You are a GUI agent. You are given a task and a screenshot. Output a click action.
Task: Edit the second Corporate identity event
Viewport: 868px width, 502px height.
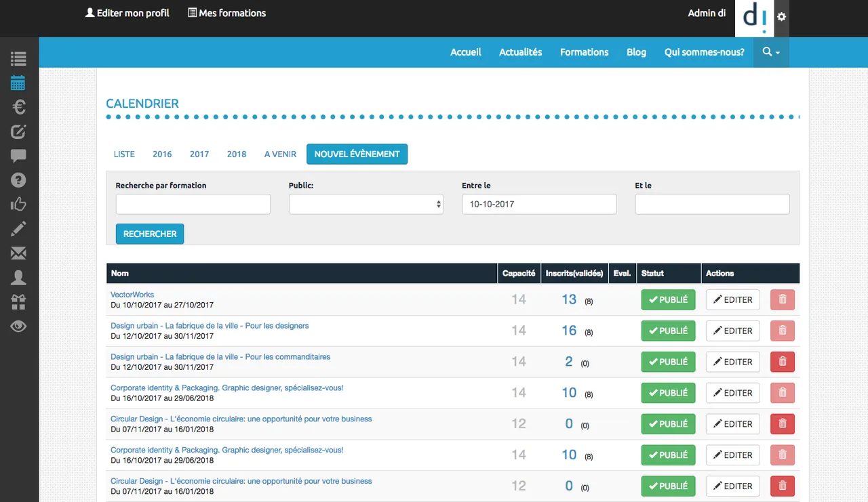[x=733, y=455]
